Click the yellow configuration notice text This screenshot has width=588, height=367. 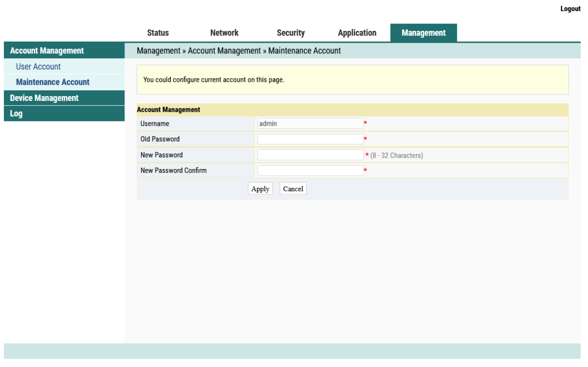[x=214, y=80]
